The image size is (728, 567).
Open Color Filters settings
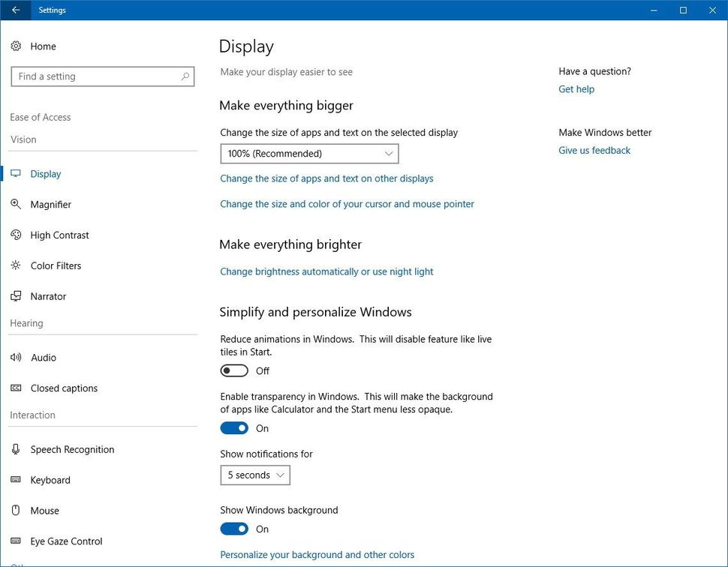[16, 265]
